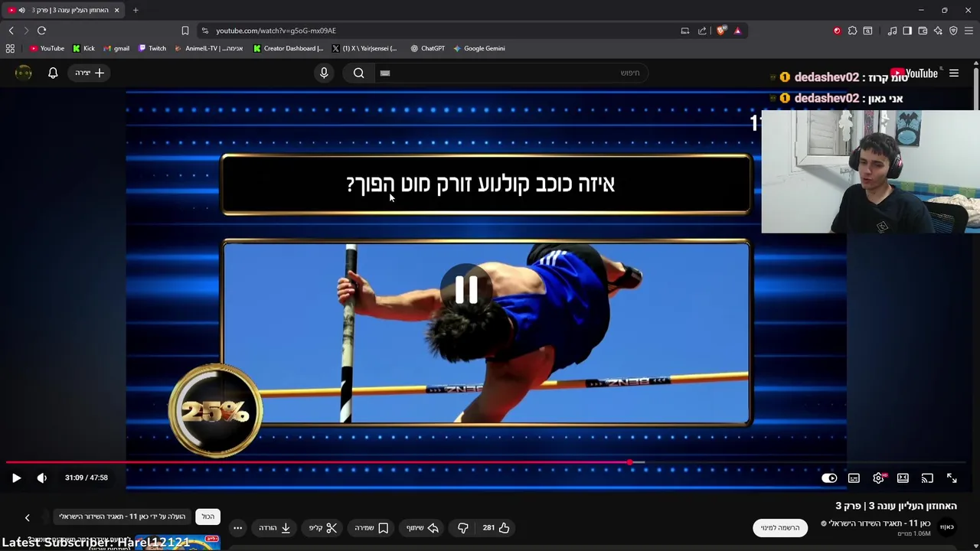Open the browser main menu
The height and width of the screenshot is (551, 980).
[969, 31]
